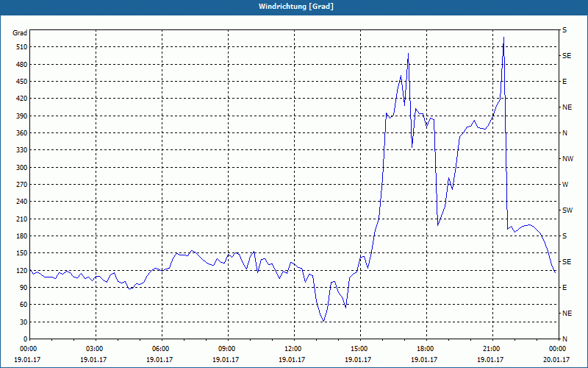Click the 90 left axis label

tap(24, 288)
